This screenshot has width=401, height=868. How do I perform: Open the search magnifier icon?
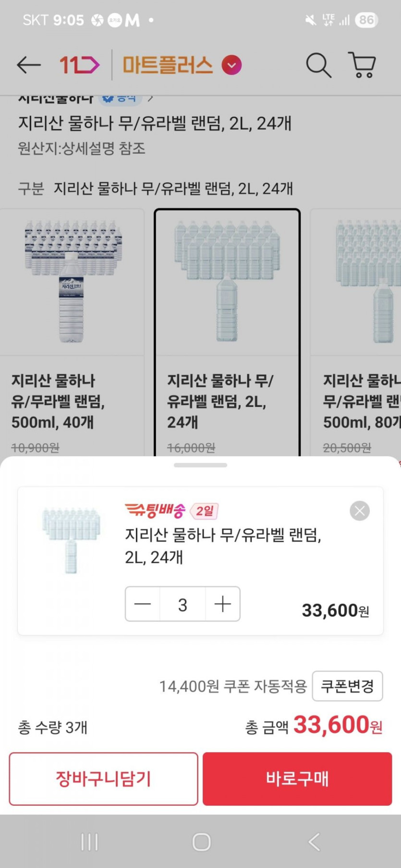[318, 65]
